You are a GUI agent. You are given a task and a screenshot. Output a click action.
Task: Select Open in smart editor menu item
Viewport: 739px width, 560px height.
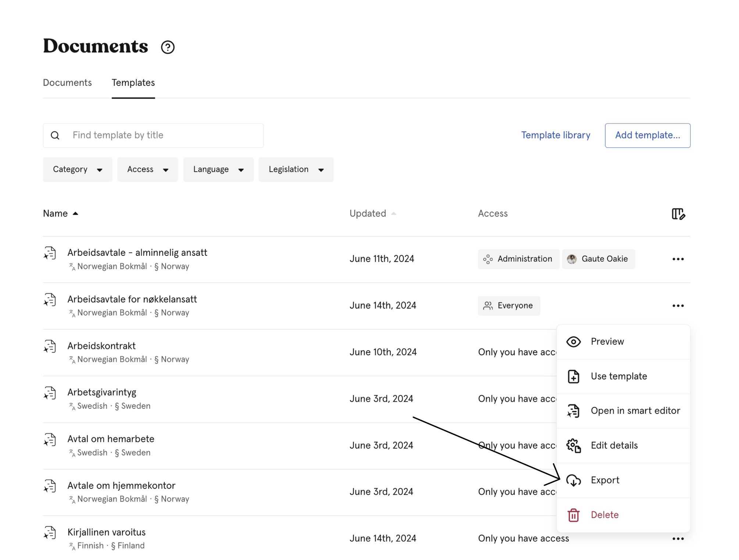[x=635, y=411]
